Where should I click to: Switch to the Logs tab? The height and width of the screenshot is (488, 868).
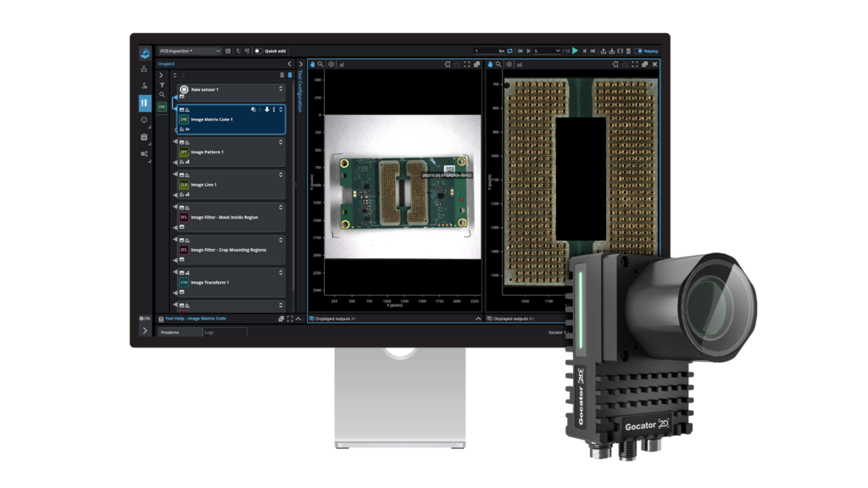209,333
